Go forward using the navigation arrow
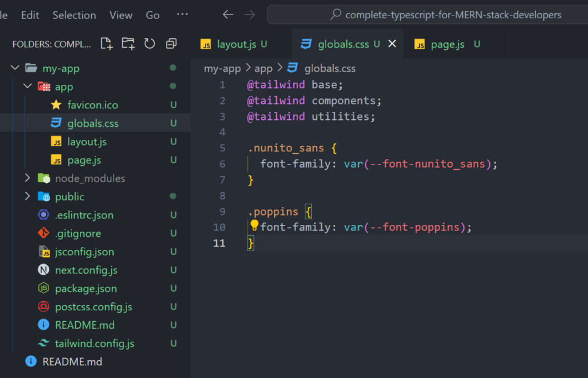 [250, 15]
